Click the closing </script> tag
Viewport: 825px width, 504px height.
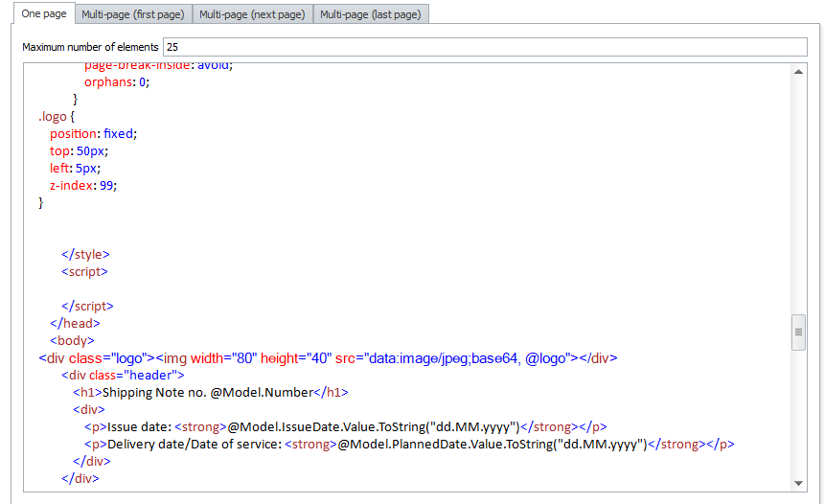coord(87,306)
